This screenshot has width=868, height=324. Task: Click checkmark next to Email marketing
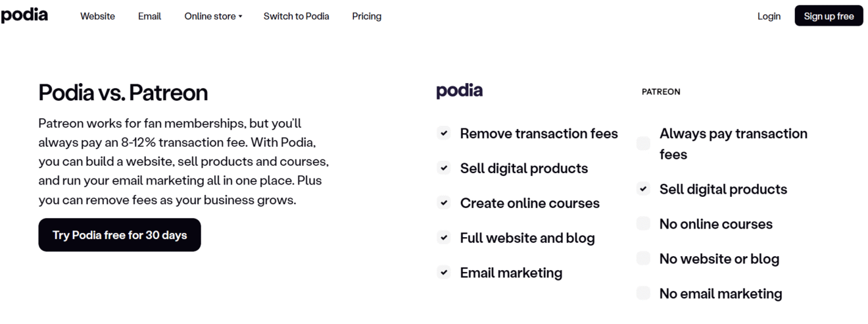(444, 272)
